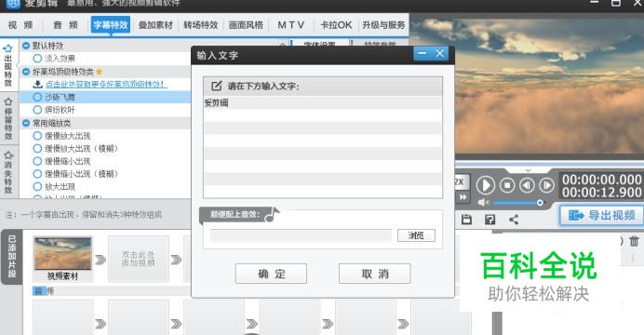Click the music note sound effect icon
This screenshot has width=644, height=335.
272,214
